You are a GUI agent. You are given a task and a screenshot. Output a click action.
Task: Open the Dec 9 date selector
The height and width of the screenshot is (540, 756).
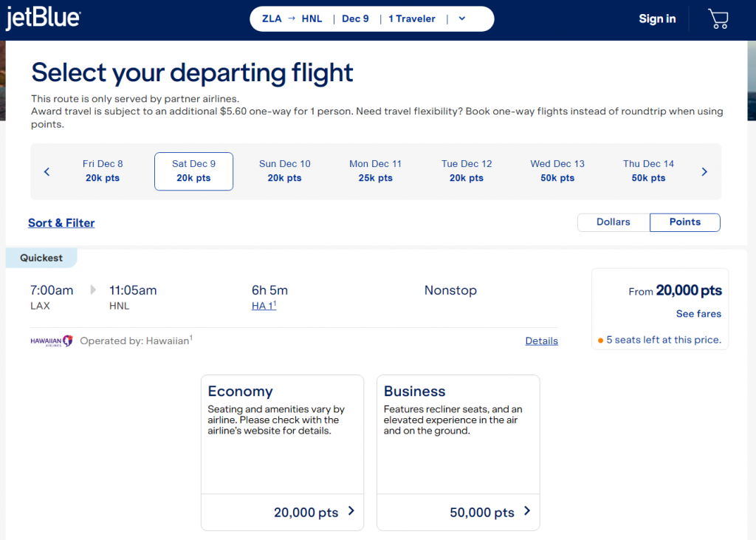[x=355, y=18]
